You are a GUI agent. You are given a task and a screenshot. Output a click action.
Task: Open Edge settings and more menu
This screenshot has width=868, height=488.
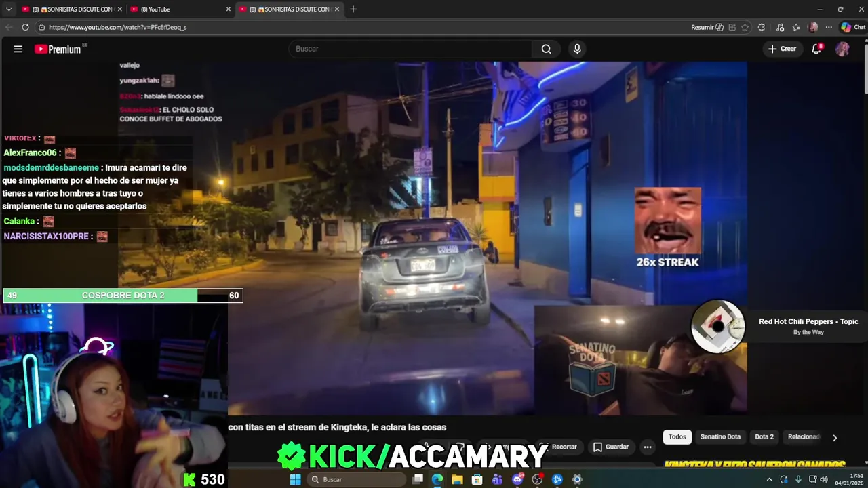[829, 27]
